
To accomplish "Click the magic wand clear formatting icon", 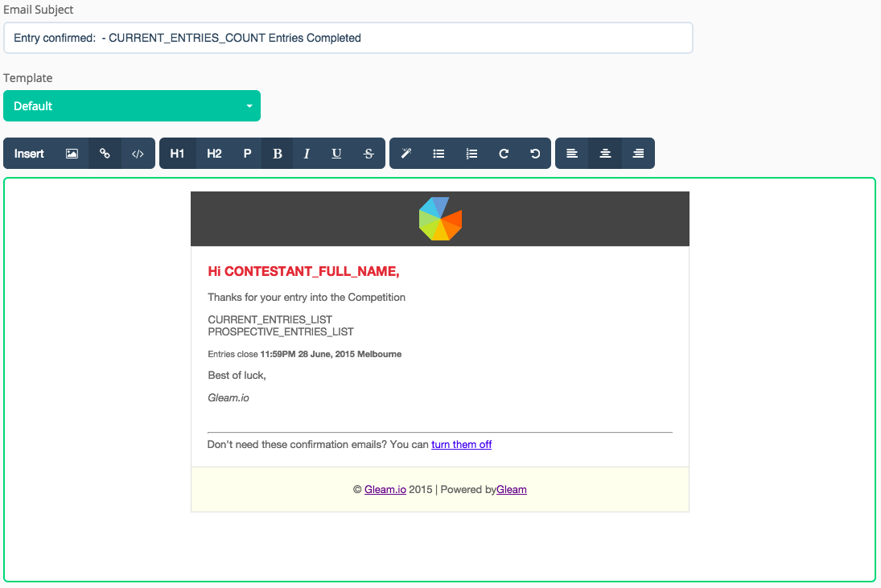I will click(x=406, y=154).
